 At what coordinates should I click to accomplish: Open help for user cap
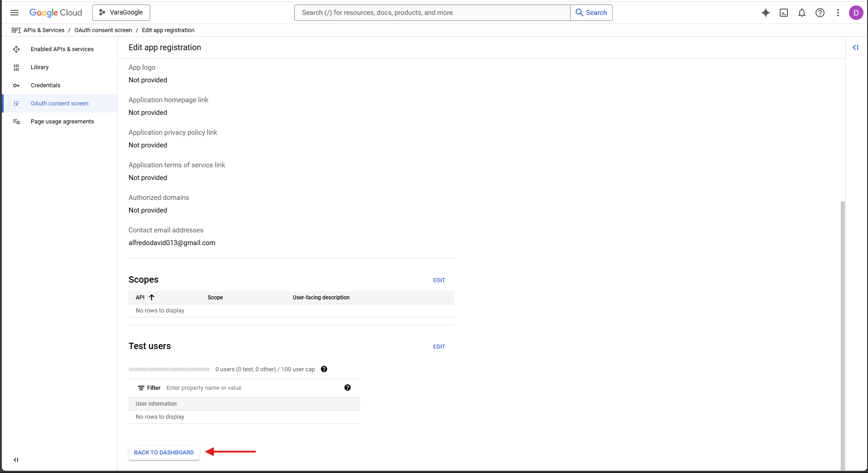[324, 369]
